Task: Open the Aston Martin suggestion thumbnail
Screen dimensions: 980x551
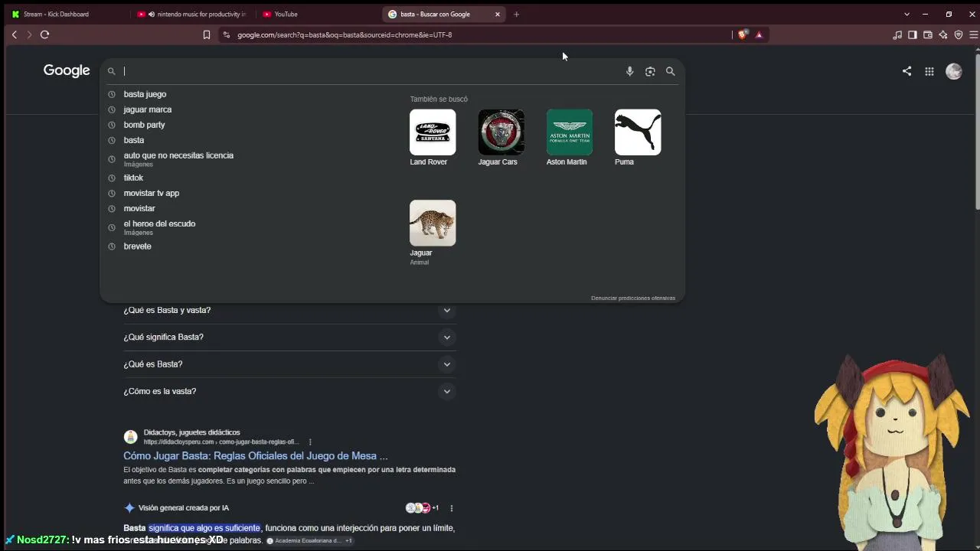Action: (570, 132)
